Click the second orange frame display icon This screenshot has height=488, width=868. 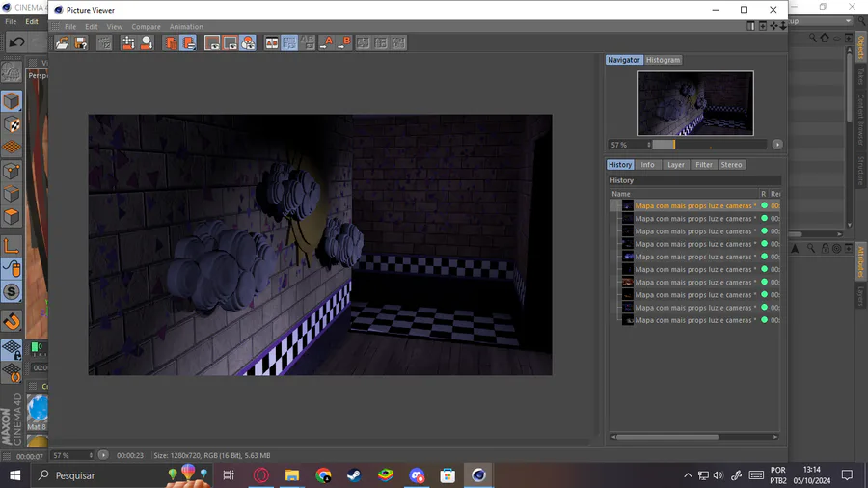click(x=231, y=43)
